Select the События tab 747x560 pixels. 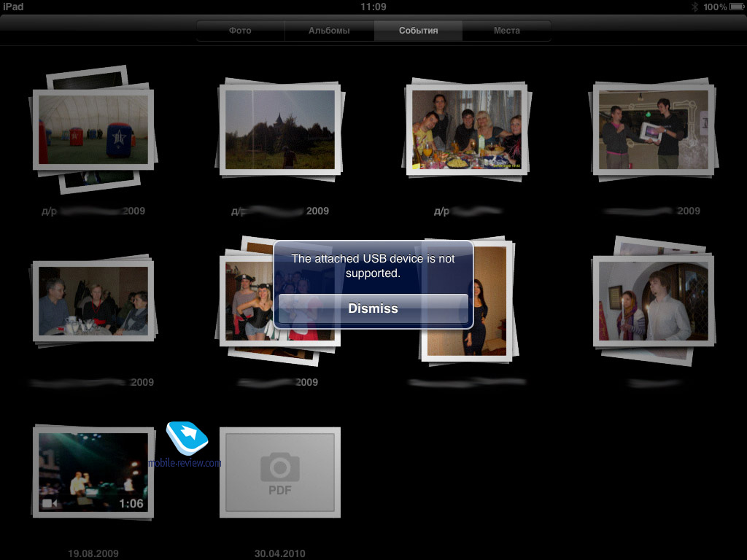(x=418, y=31)
